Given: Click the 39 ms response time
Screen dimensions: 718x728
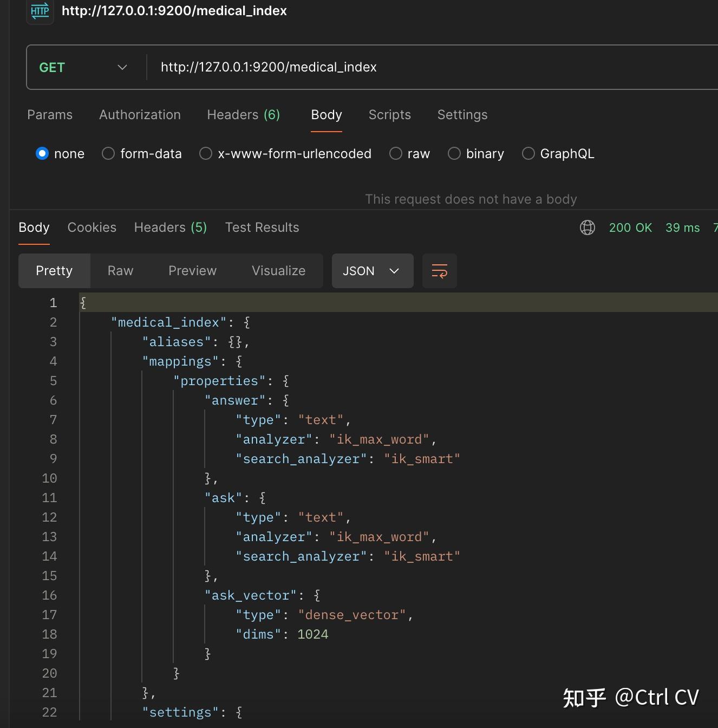Looking at the screenshot, I should pos(683,227).
